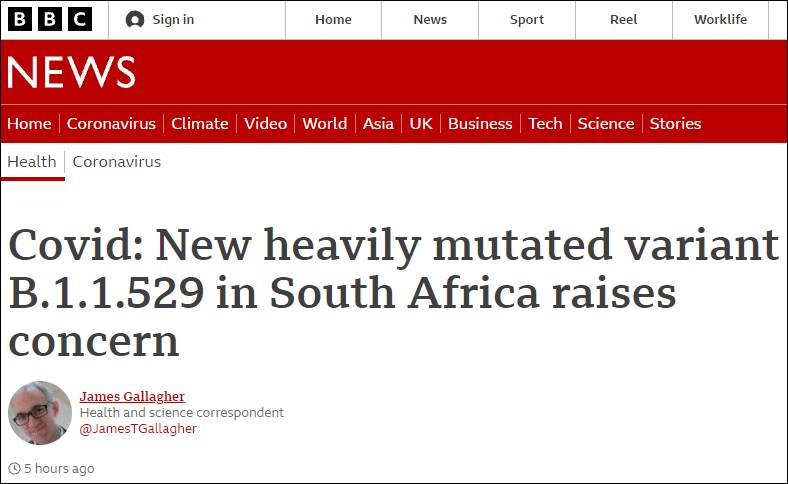
Task: Click the BBC logo blocks
Action: point(50,19)
